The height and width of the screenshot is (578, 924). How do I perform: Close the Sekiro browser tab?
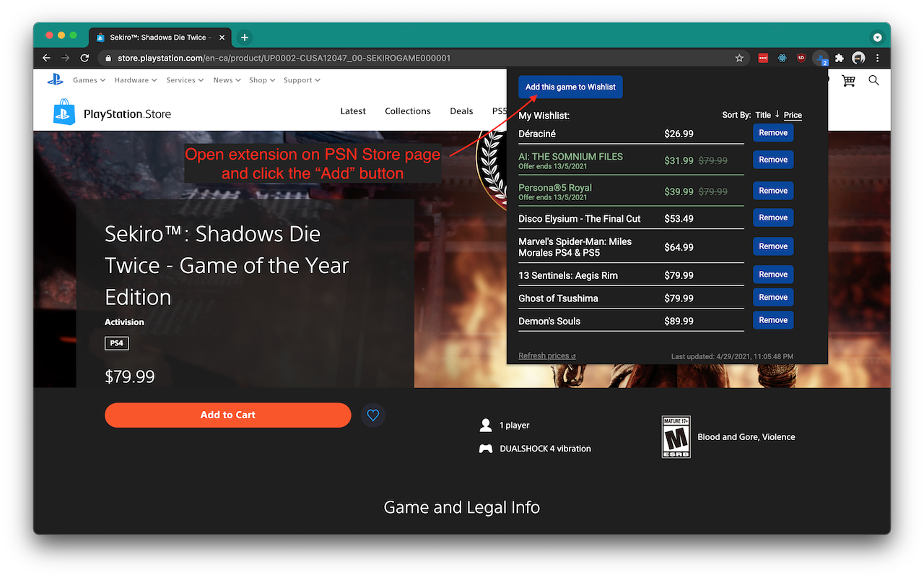point(222,37)
